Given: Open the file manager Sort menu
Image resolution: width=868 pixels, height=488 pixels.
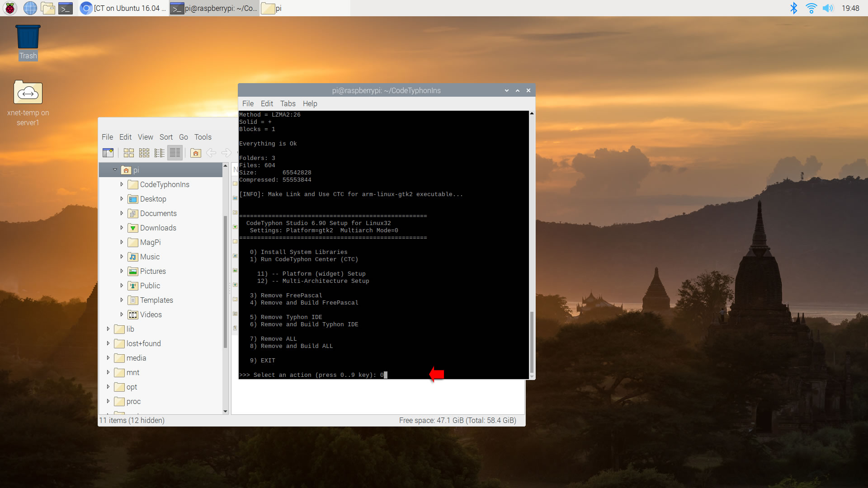Looking at the screenshot, I should (166, 137).
